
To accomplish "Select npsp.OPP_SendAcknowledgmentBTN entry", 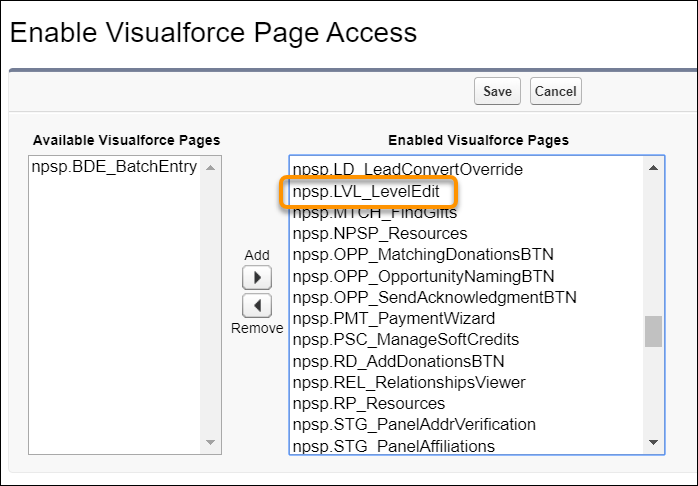I will [434, 297].
